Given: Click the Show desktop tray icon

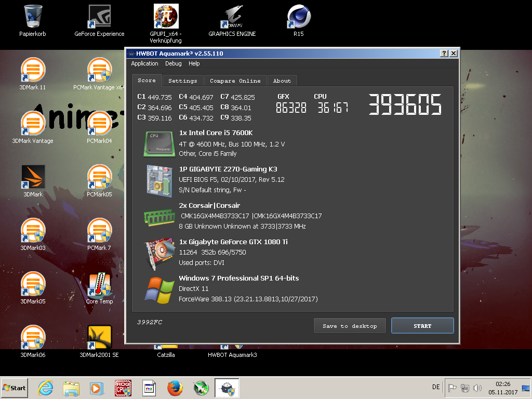Looking at the screenshot, I should [x=526, y=388].
